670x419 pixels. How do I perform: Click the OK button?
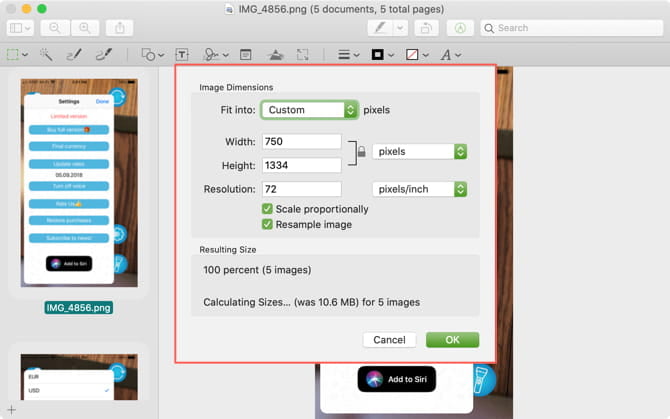click(x=453, y=340)
